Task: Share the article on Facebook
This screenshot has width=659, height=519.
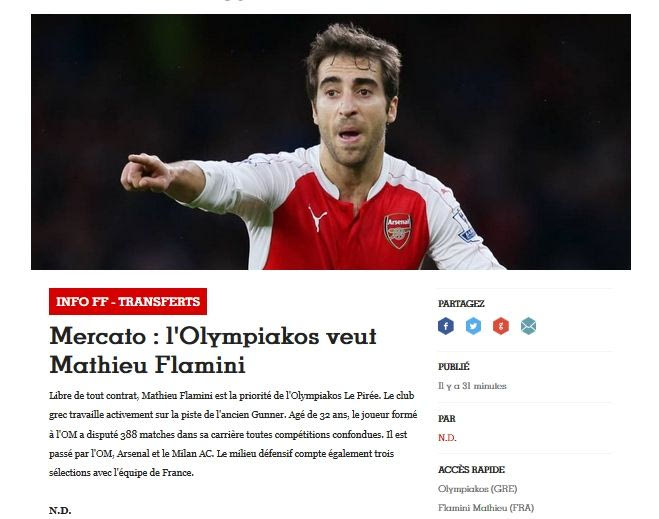Action: pos(446,326)
